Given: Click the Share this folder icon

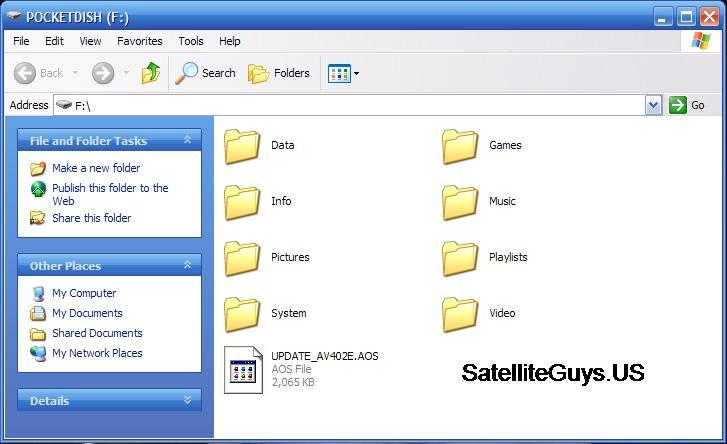Looking at the screenshot, I should (38, 218).
